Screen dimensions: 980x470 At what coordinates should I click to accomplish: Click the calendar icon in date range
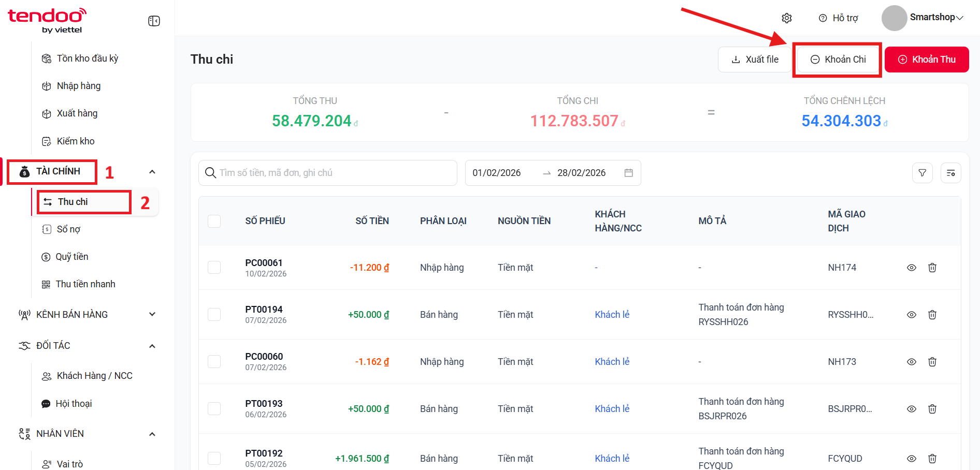629,173
